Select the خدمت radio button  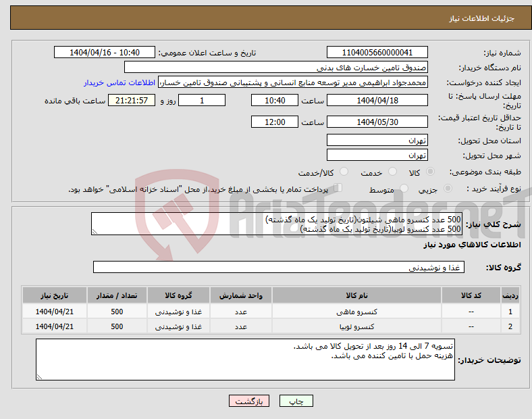point(392,172)
